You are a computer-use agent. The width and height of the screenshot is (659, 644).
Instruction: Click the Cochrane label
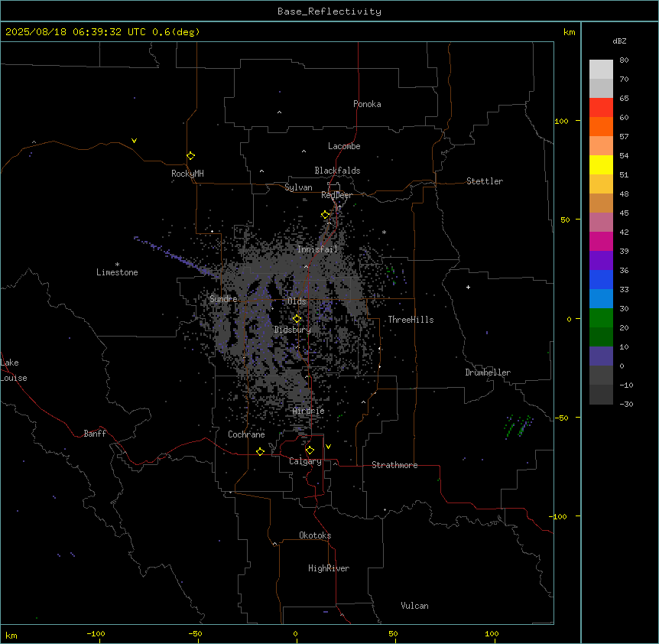[246, 434]
